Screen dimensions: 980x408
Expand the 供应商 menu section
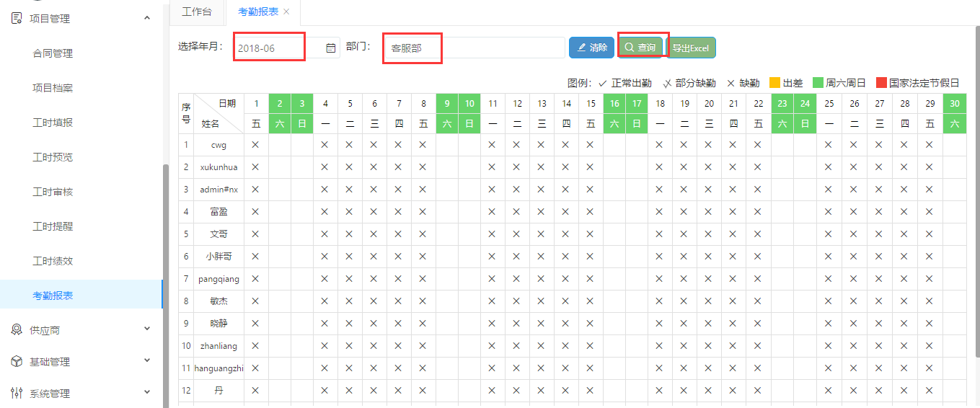147,329
